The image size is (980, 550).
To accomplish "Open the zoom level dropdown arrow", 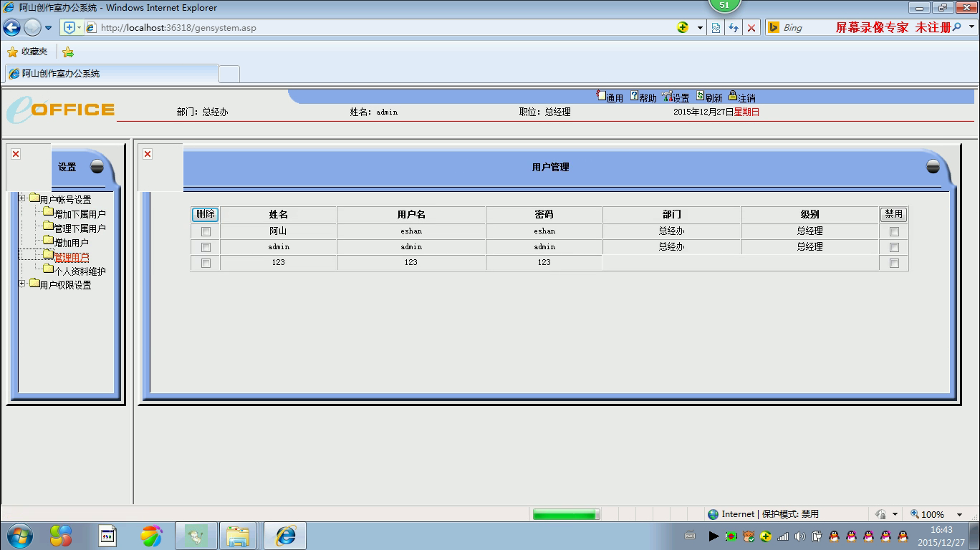I will (x=960, y=514).
